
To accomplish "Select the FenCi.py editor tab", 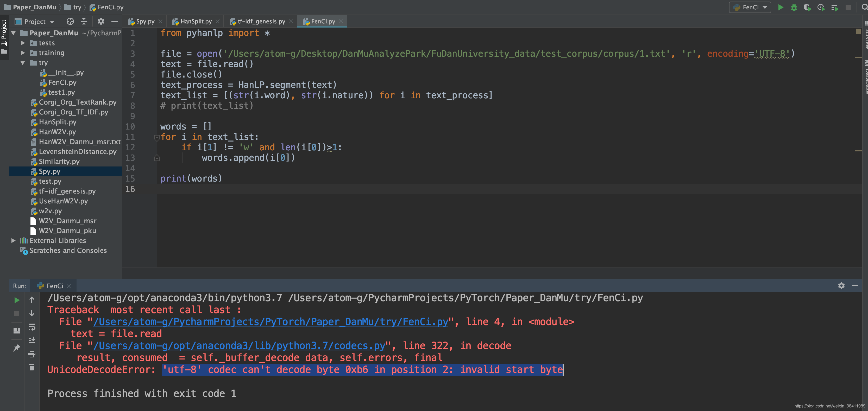I will (321, 21).
